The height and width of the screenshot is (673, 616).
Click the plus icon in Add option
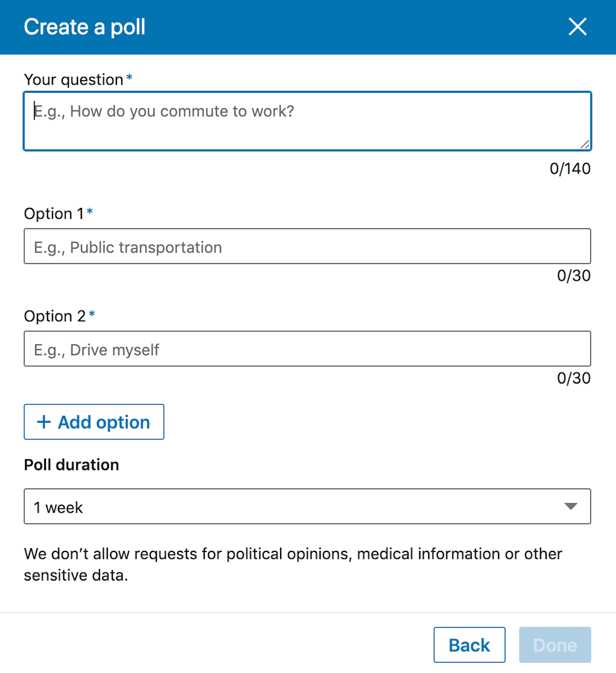click(44, 422)
